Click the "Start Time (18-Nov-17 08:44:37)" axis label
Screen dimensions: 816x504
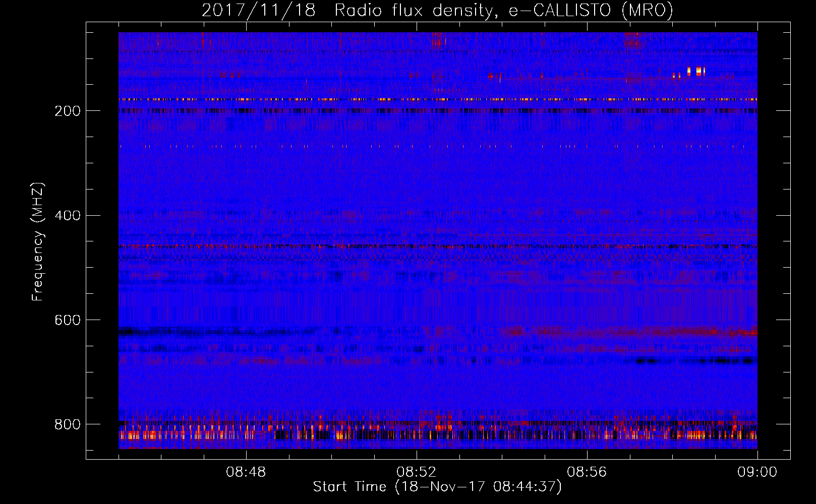pyautogui.click(x=437, y=487)
